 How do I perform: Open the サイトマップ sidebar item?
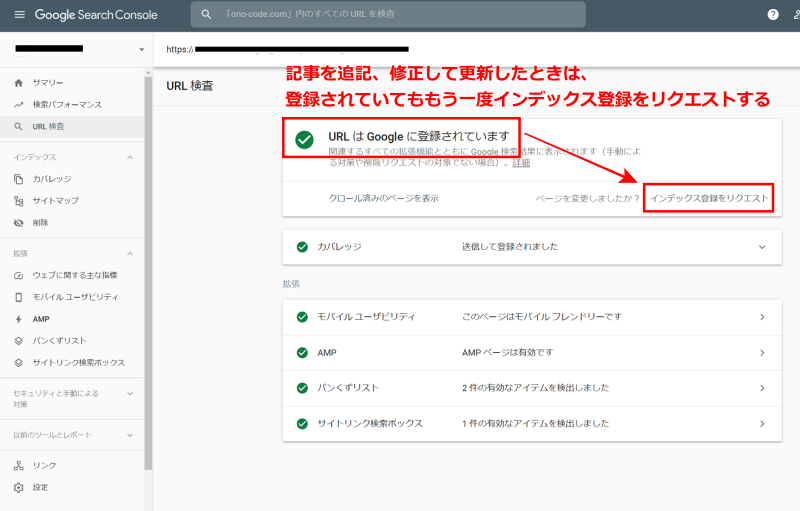(x=55, y=201)
